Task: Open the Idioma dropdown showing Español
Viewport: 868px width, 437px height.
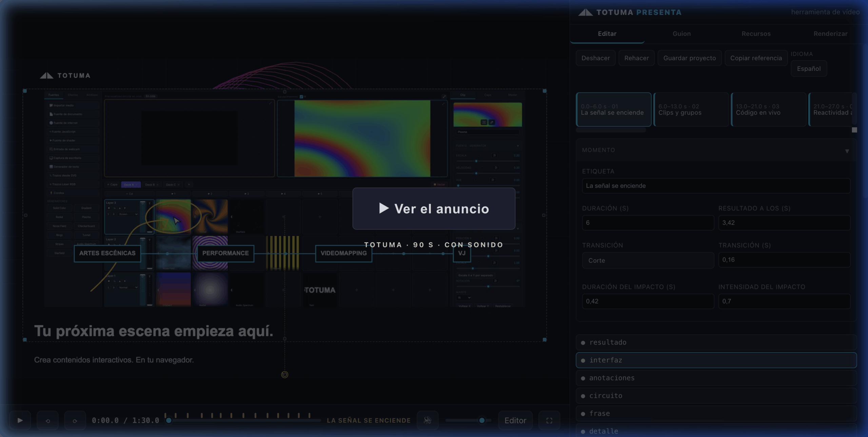Action: pyautogui.click(x=809, y=68)
